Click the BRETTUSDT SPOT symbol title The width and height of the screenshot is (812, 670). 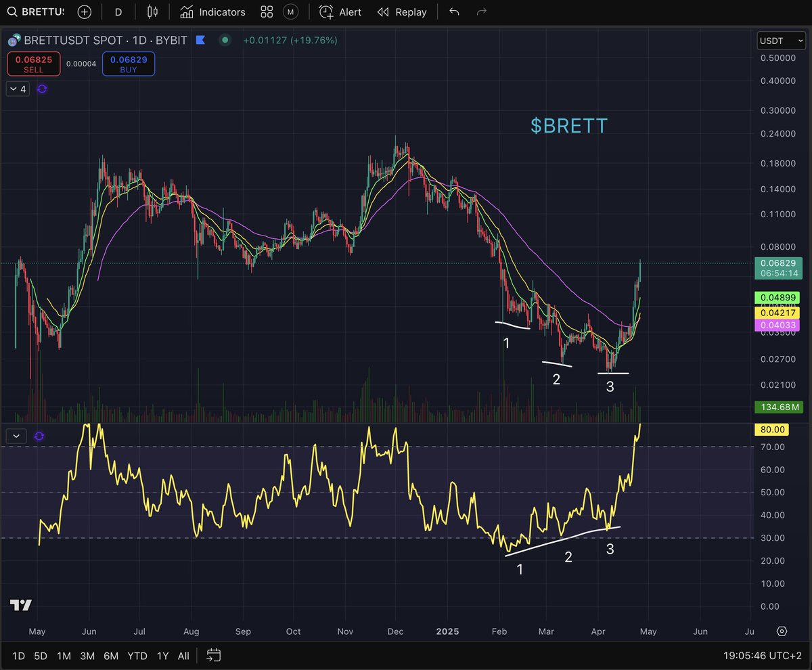104,41
